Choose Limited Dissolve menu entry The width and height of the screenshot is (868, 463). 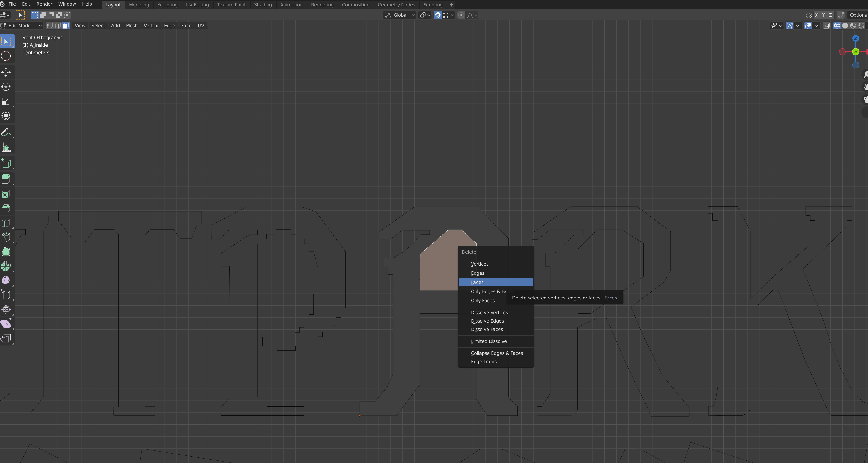(496, 341)
